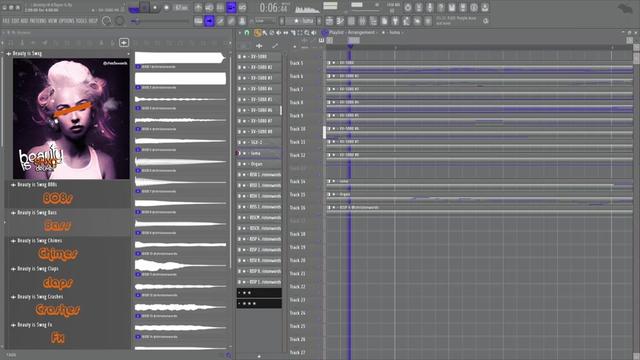The width and height of the screenshot is (640, 360).
Task: Click the add plus icon above pattern list
Action: click(x=259, y=46)
